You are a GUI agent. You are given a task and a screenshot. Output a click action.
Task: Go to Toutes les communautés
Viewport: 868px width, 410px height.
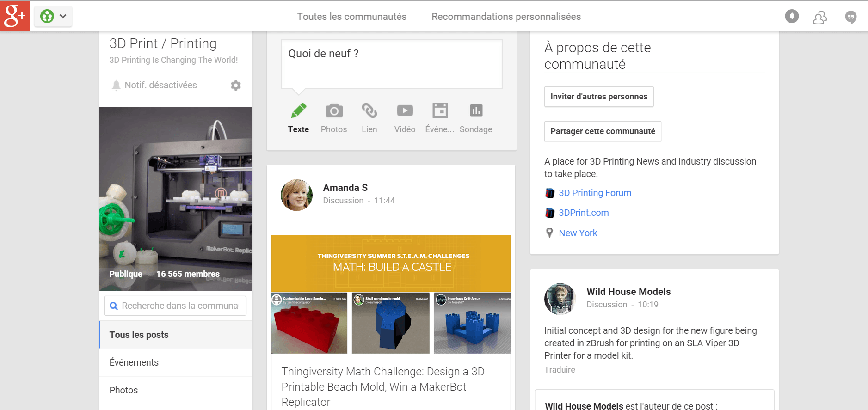(x=351, y=17)
